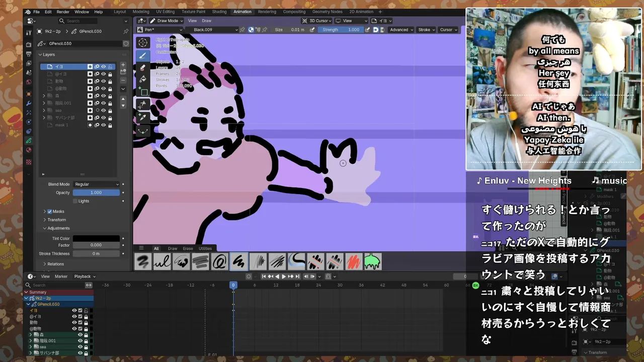Switch to Erase brushes tab
This screenshot has height=362, width=644.
pyautogui.click(x=188, y=248)
